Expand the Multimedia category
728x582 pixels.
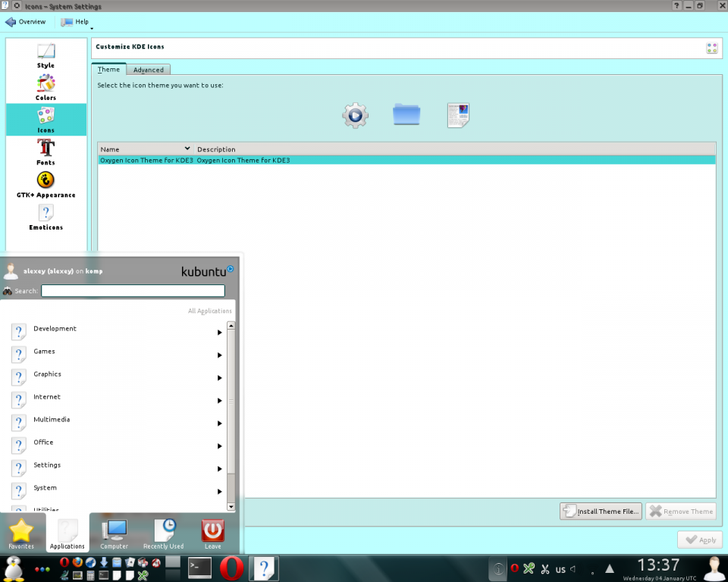116,423
